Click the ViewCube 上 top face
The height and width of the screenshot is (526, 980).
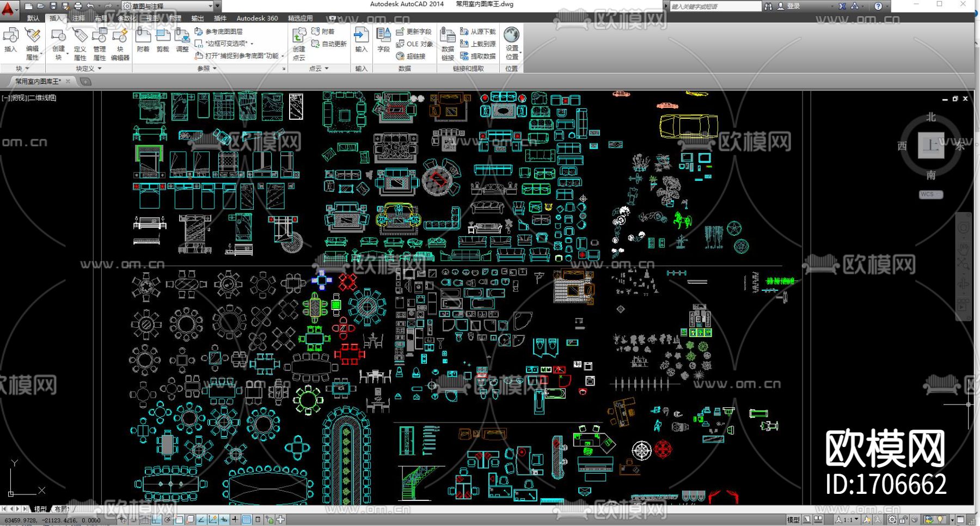point(931,145)
